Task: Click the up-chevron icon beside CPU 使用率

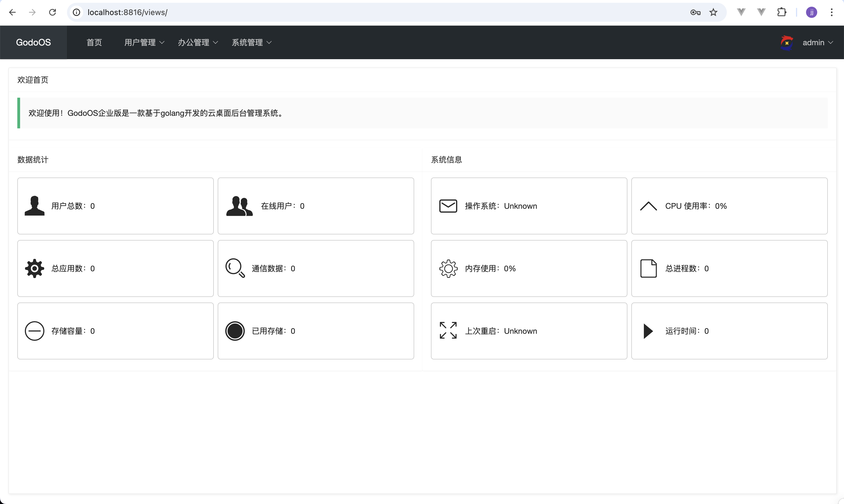Action: [648, 206]
